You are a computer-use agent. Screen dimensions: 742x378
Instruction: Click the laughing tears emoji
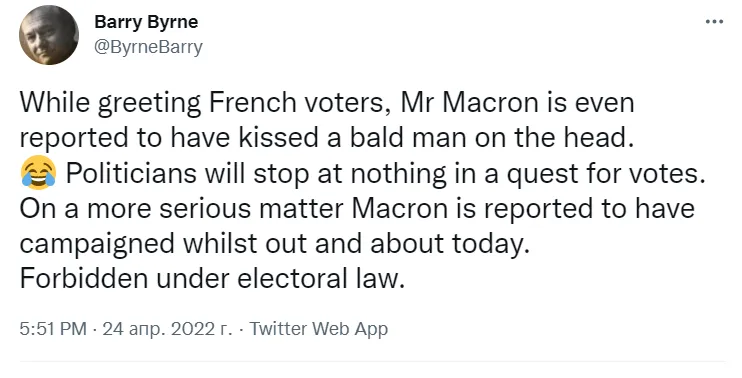tap(38, 173)
